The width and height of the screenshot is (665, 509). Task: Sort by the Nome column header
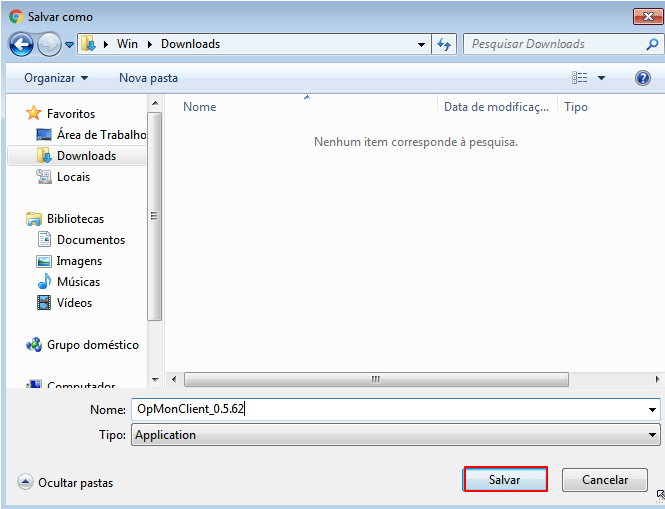(200, 107)
